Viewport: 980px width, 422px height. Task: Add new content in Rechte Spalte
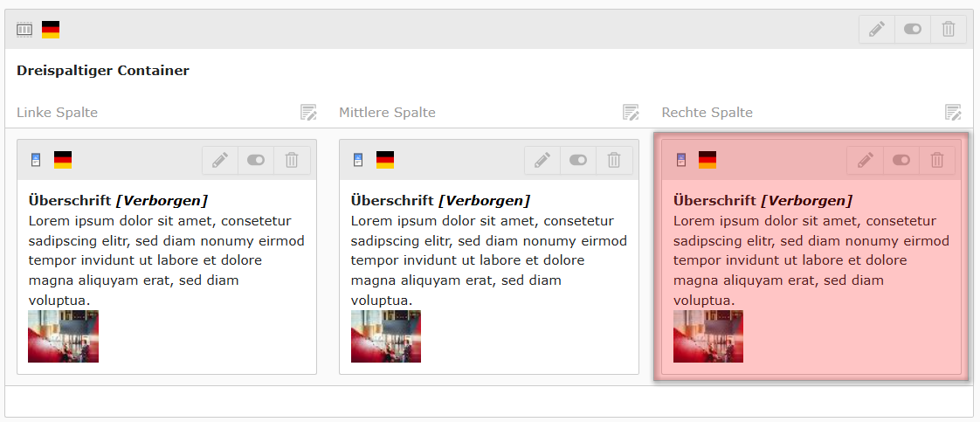point(953,112)
